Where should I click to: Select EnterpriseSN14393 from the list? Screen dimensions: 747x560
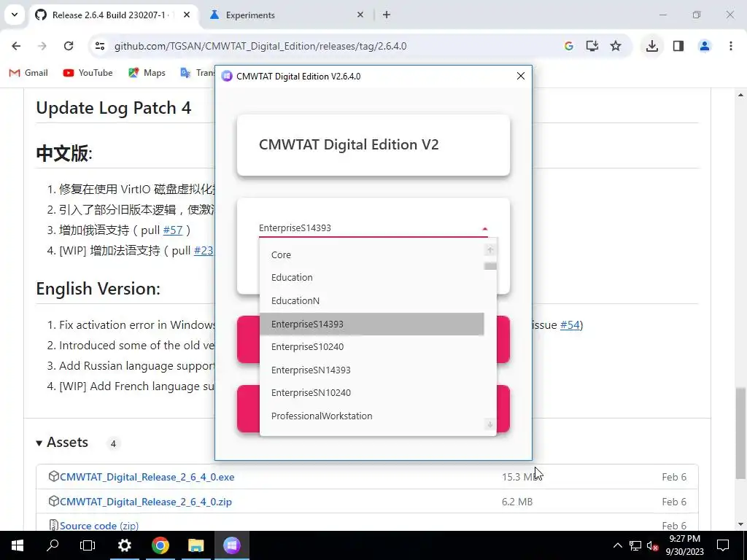pos(371,370)
